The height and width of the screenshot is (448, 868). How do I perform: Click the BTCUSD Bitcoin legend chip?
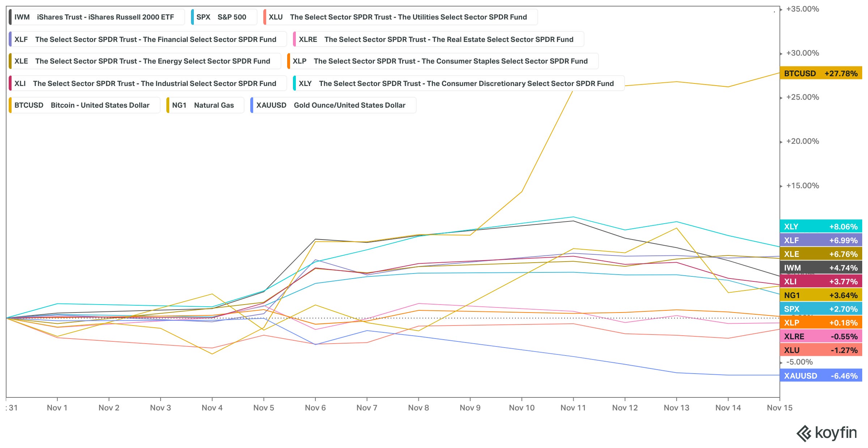(x=84, y=105)
